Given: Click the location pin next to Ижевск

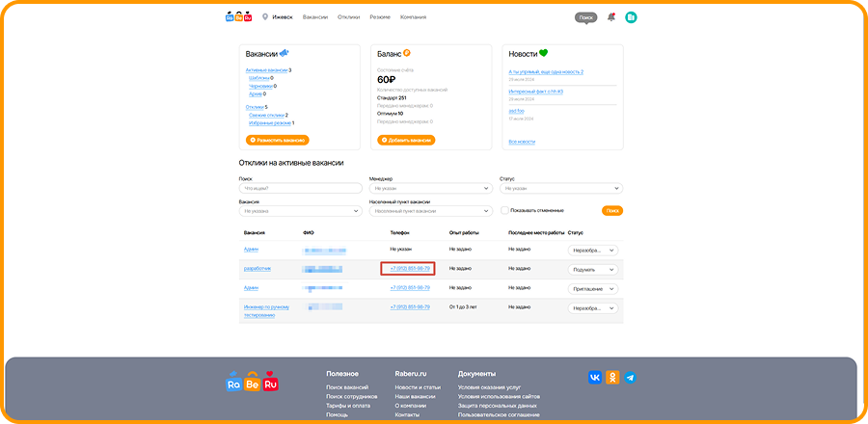Looking at the screenshot, I should [x=265, y=17].
